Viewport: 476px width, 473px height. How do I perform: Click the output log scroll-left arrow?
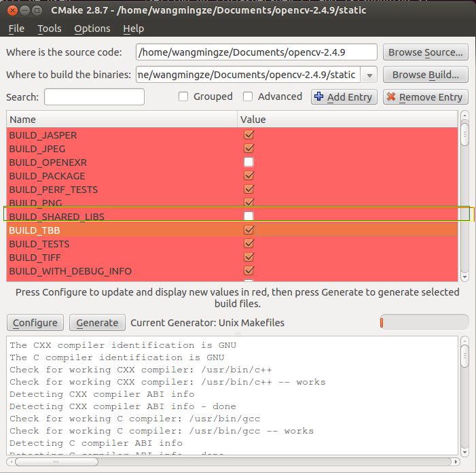click(11, 461)
